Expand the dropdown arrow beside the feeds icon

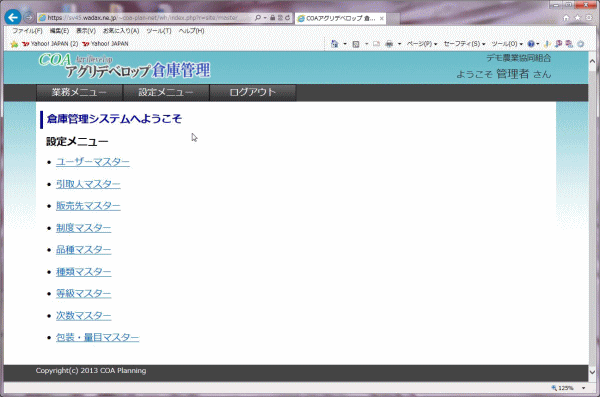366,44
